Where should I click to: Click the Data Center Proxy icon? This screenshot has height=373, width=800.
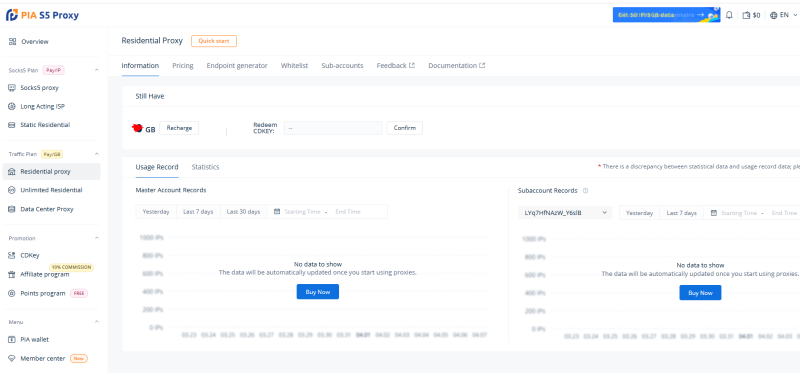12,209
